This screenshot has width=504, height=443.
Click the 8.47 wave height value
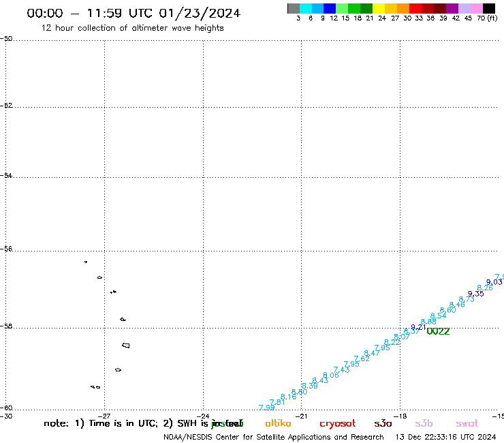tap(372, 353)
